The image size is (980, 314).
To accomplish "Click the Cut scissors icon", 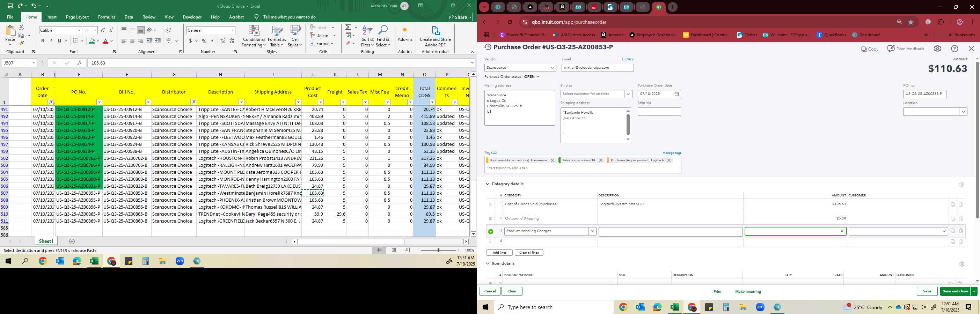I will (21, 27).
